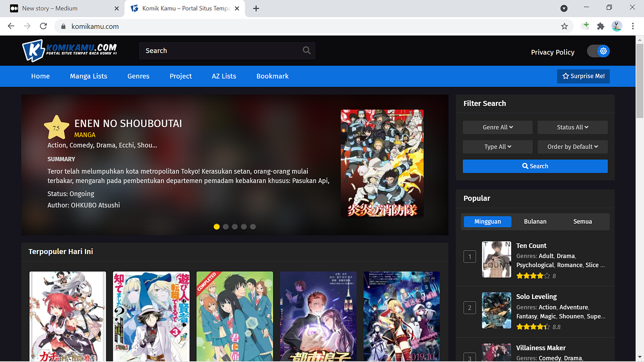Open the Genres menu item
This screenshot has width=644, height=362.
click(138, 76)
